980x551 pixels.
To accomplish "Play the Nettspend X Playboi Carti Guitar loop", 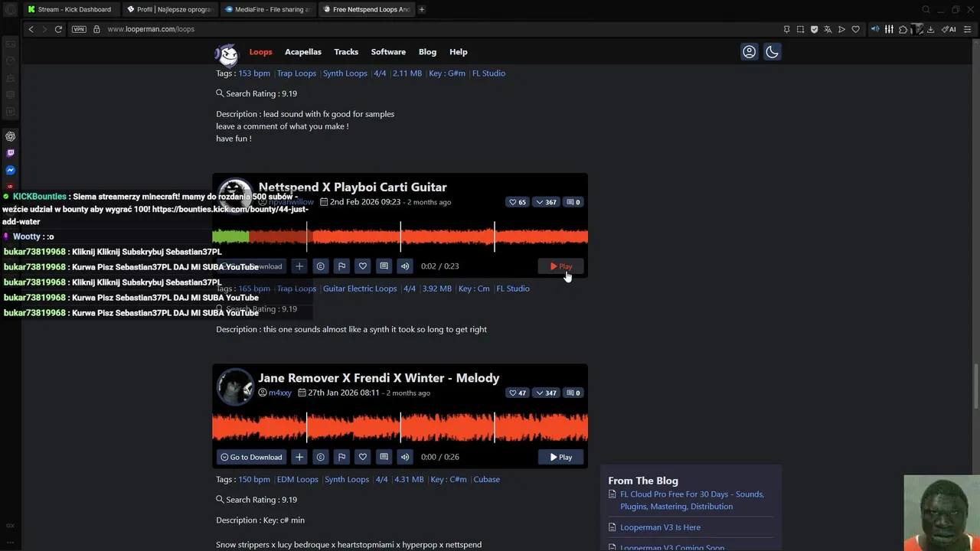I will click(560, 266).
